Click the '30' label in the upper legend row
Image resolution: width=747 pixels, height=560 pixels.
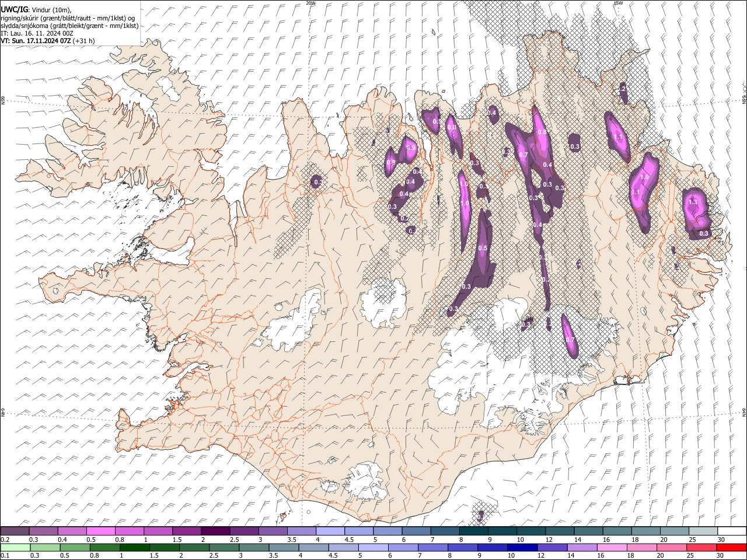pos(721,540)
